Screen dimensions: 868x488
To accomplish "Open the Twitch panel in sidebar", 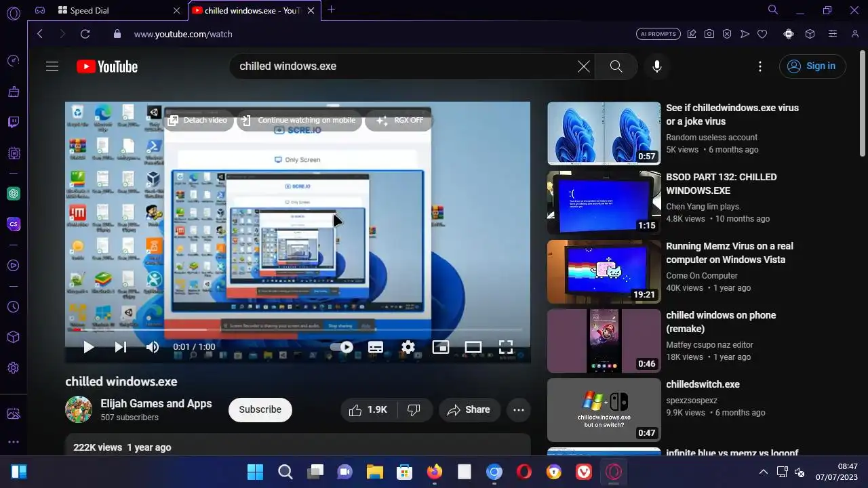I will [x=14, y=122].
